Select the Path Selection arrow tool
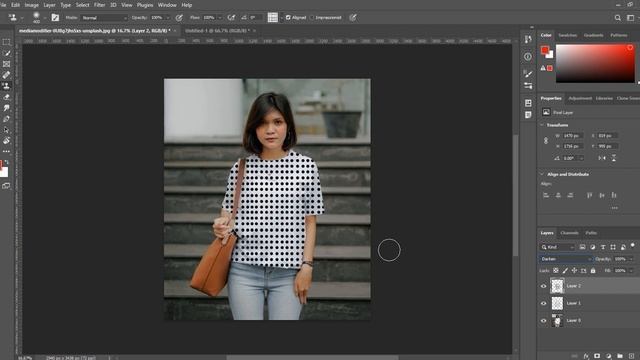The width and height of the screenshot is (640, 360). [x=6, y=130]
